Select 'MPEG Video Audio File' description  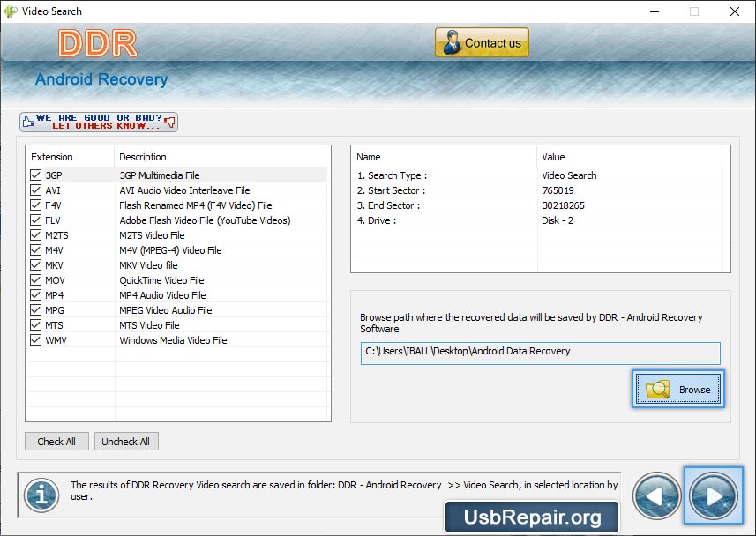coord(165,310)
